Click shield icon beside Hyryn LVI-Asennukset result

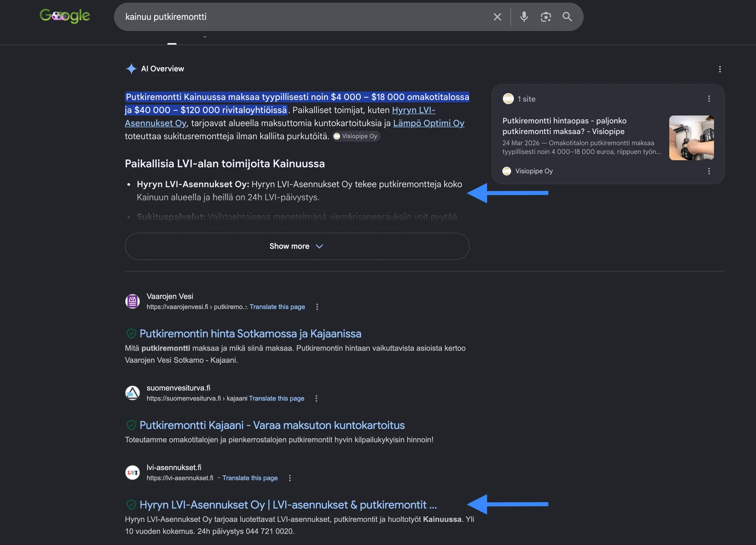pos(131,505)
